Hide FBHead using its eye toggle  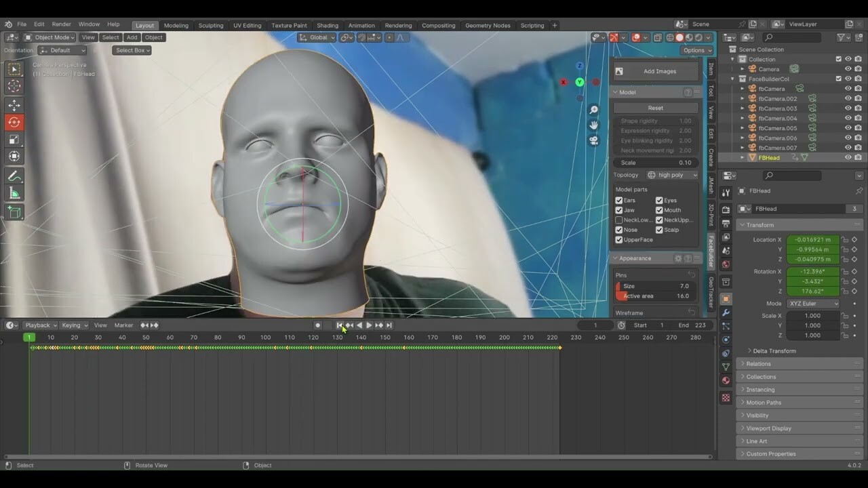pyautogui.click(x=848, y=157)
